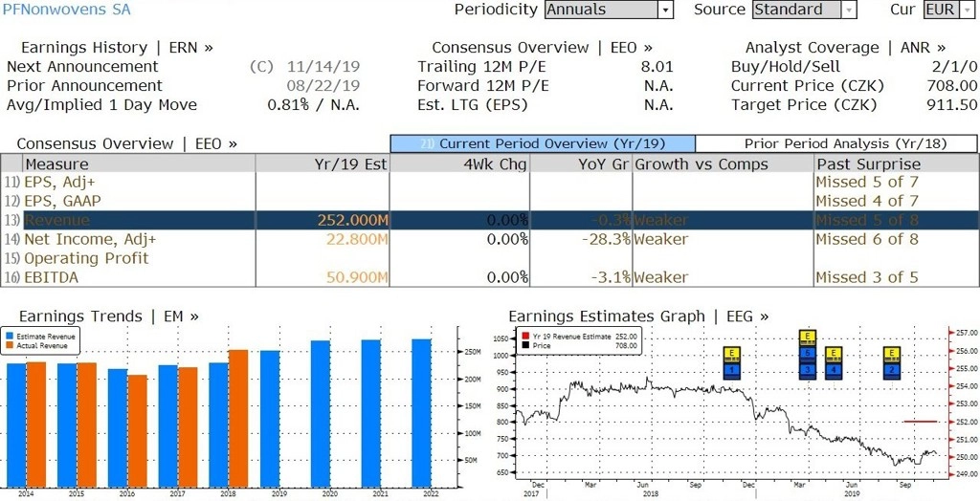Select the Net Income, Adj+ measure row

489,239
